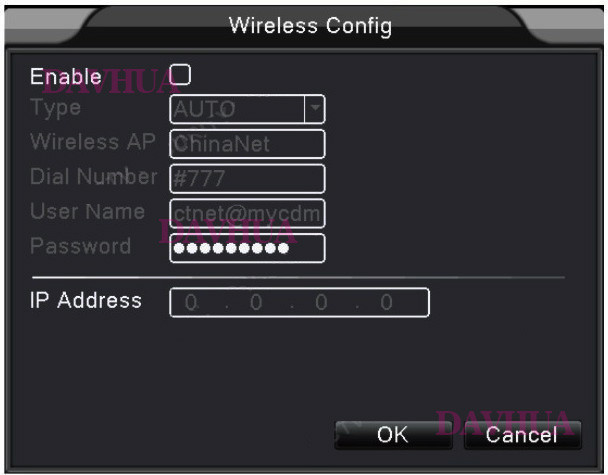Select the Dial Number #777 field
Image resolution: width=608 pixels, height=475 pixels.
point(248,178)
